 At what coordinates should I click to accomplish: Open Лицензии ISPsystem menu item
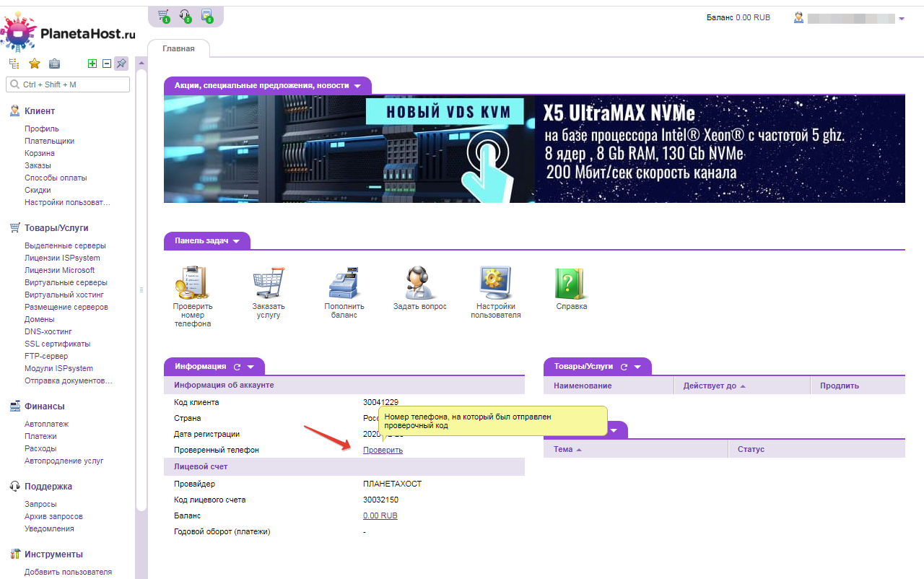(x=62, y=258)
